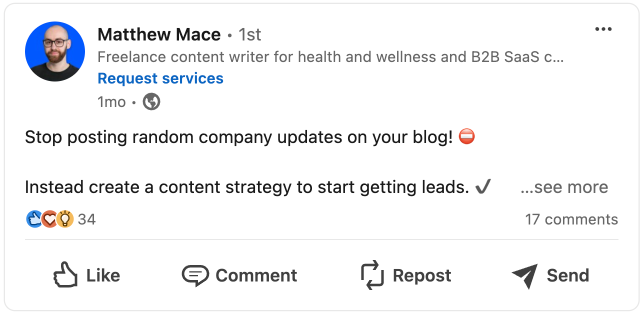The width and height of the screenshot is (644, 316).
Task: Expand the post with "...see more"
Action: (564, 187)
